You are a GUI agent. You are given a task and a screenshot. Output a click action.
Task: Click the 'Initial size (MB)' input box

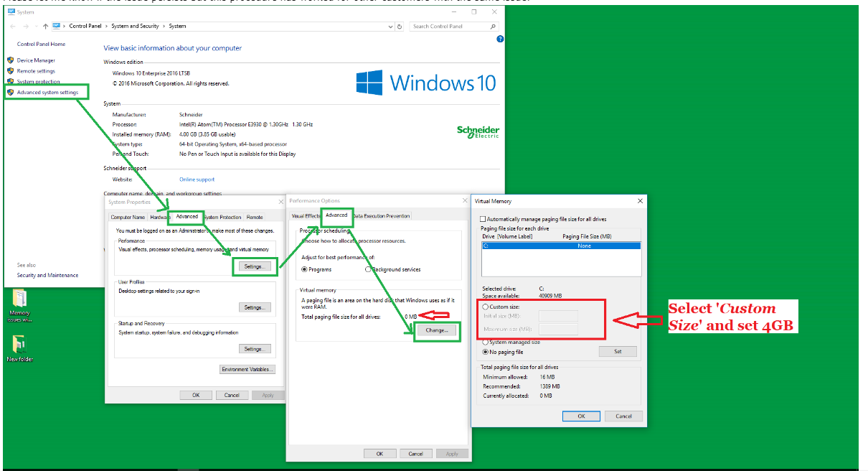(558, 316)
